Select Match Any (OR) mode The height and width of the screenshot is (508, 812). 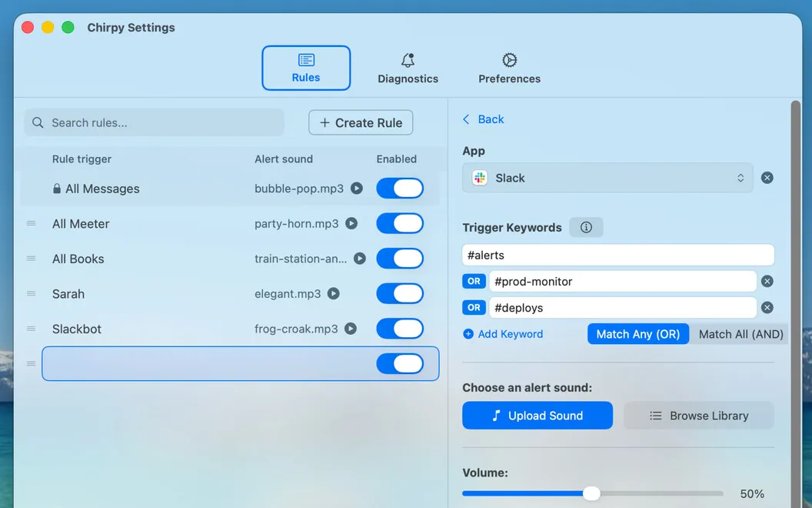point(638,334)
